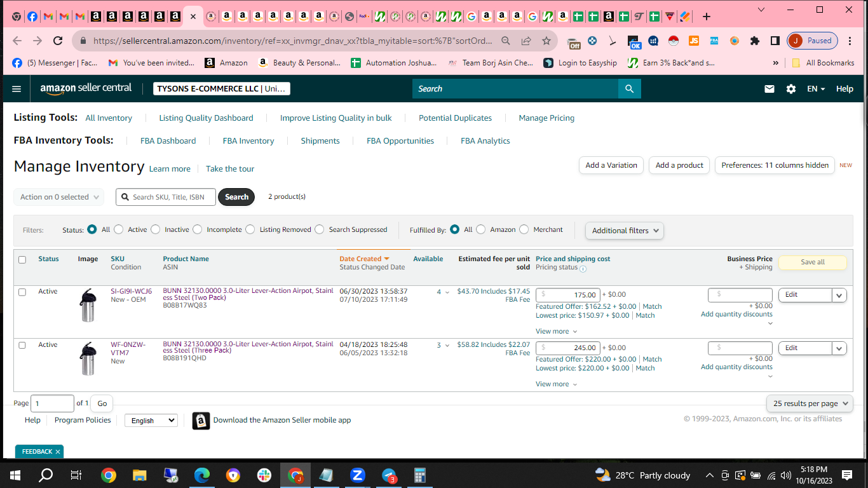Image resolution: width=868 pixels, height=488 pixels.
Task: Click the Save all button
Action: pos(813,262)
